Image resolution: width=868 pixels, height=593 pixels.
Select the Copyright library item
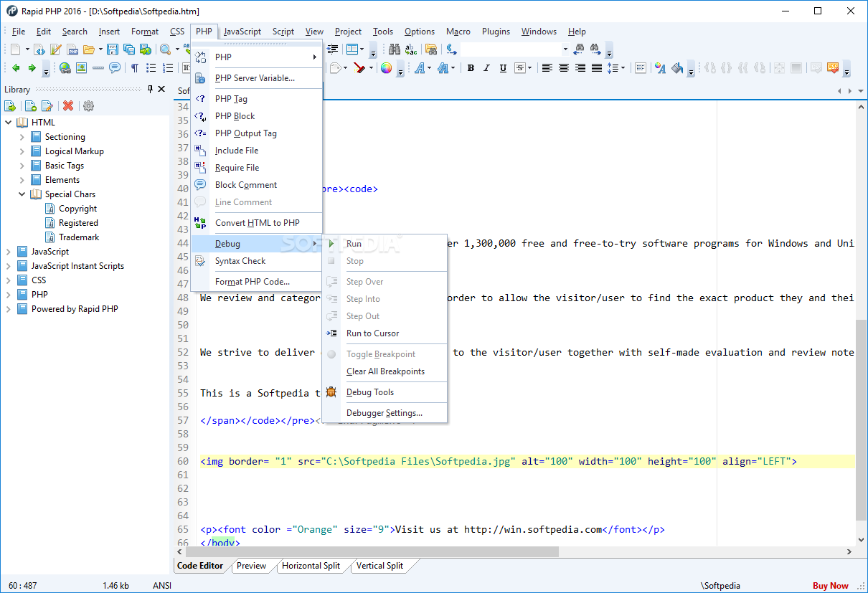tap(77, 209)
